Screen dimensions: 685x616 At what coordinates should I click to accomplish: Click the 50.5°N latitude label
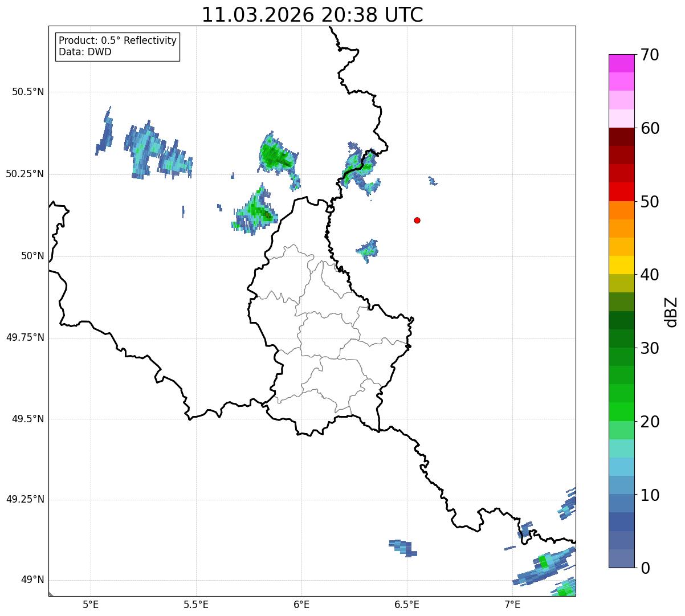(x=28, y=92)
